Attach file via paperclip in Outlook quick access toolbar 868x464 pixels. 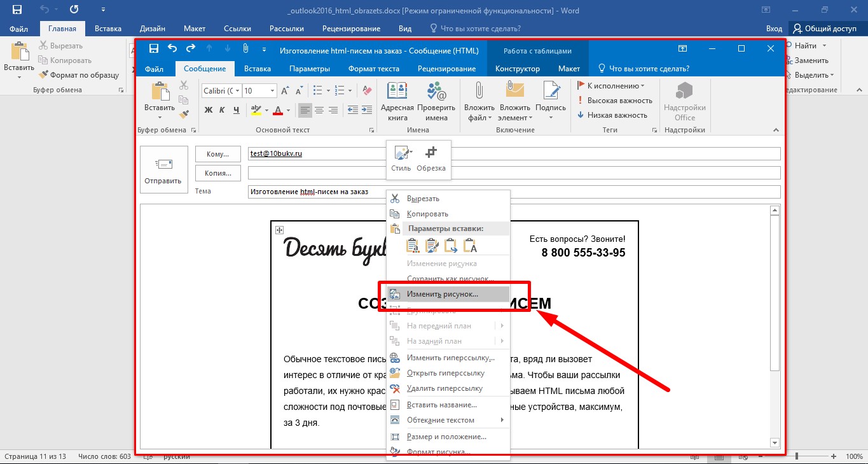pos(245,48)
